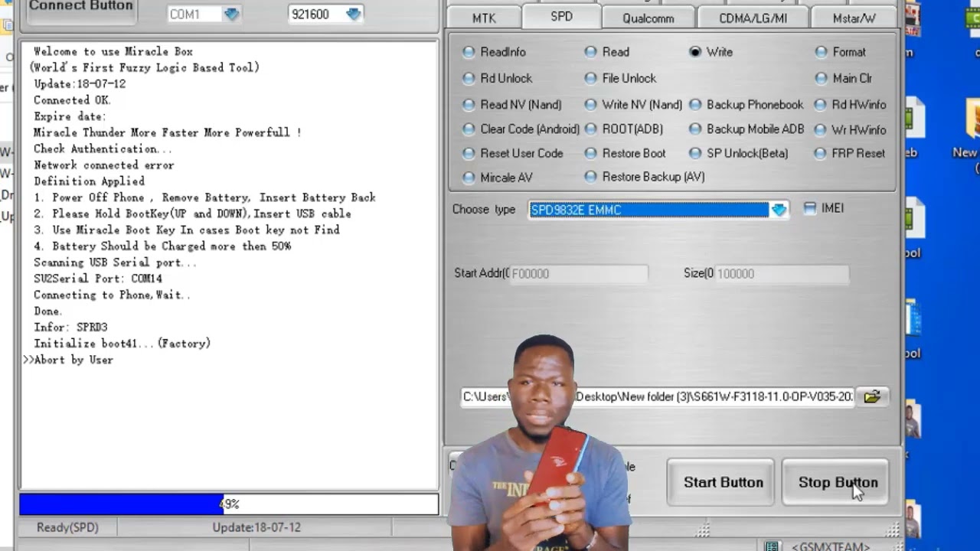Expand the Choose type SPD9832E EMMC dropdown
Viewport: 980px width, 551px height.
coord(779,210)
